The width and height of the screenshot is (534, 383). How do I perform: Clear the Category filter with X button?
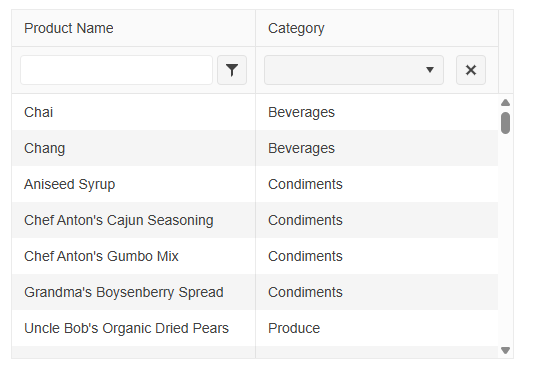coord(471,70)
